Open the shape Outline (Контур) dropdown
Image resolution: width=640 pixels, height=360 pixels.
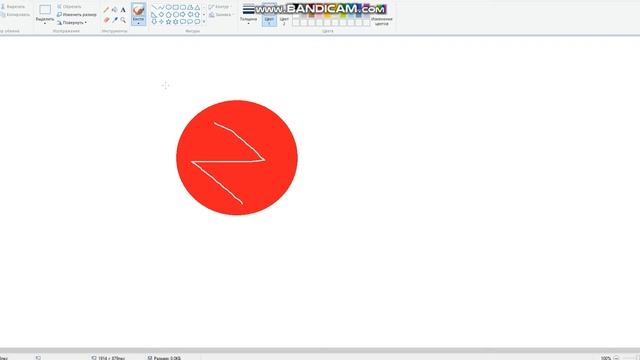tap(220, 7)
